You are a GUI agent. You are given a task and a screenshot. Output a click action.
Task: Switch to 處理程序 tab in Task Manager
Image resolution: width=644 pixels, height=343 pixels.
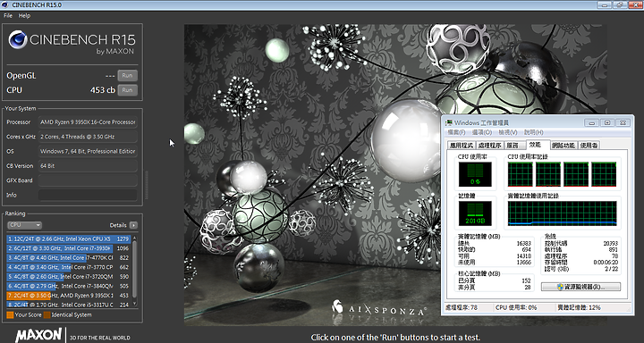[x=489, y=146]
